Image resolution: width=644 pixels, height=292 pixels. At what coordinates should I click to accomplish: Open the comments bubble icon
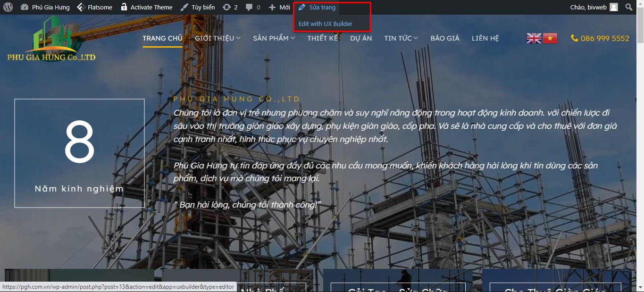click(252, 7)
